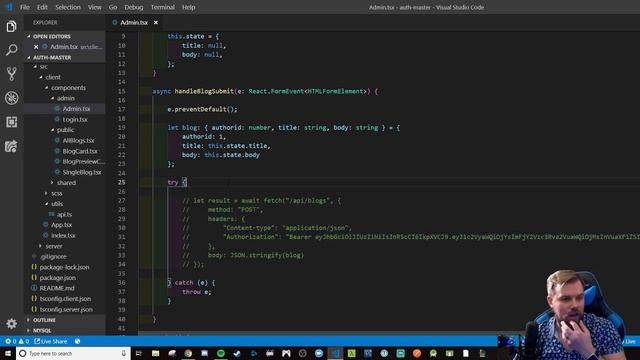Open Steam from the taskbar

click(237, 353)
